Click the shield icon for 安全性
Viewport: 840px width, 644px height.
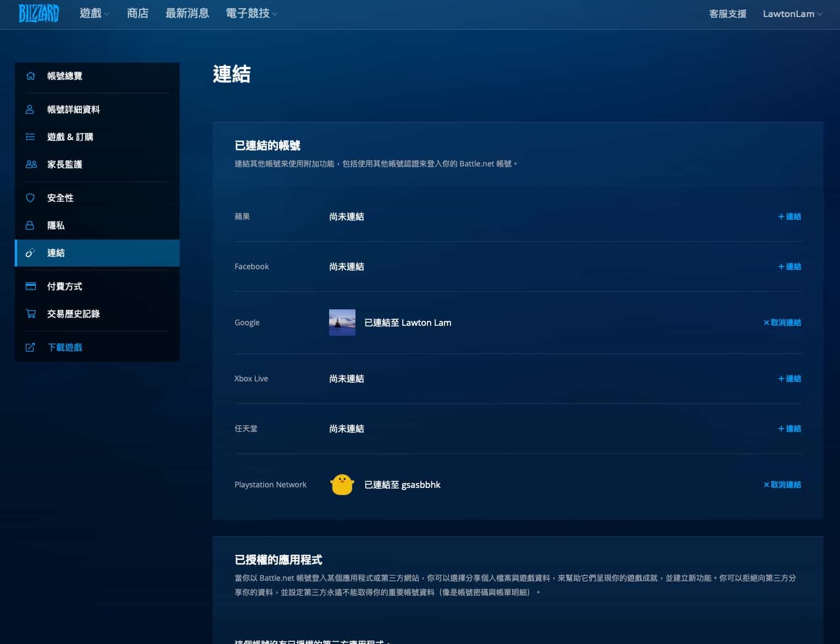(30, 198)
